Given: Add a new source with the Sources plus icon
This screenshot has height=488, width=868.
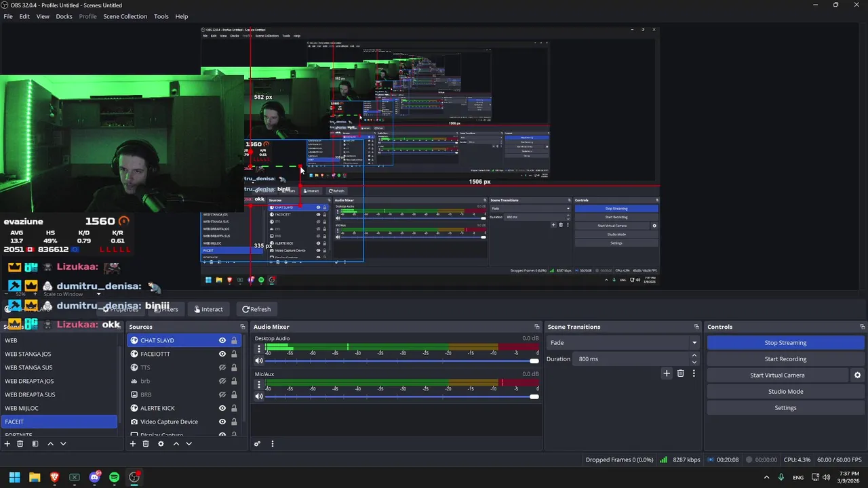Looking at the screenshot, I should pyautogui.click(x=133, y=444).
